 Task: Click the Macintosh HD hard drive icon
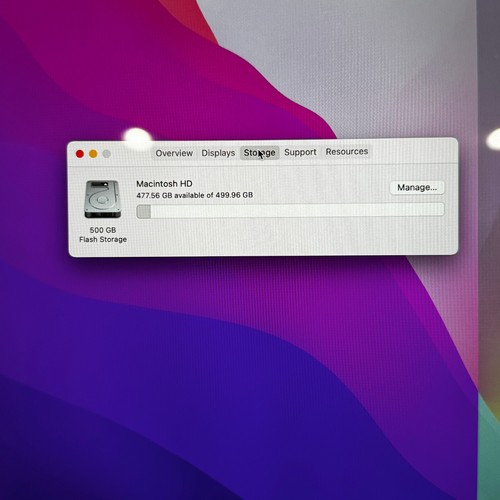[x=103, y=199]
